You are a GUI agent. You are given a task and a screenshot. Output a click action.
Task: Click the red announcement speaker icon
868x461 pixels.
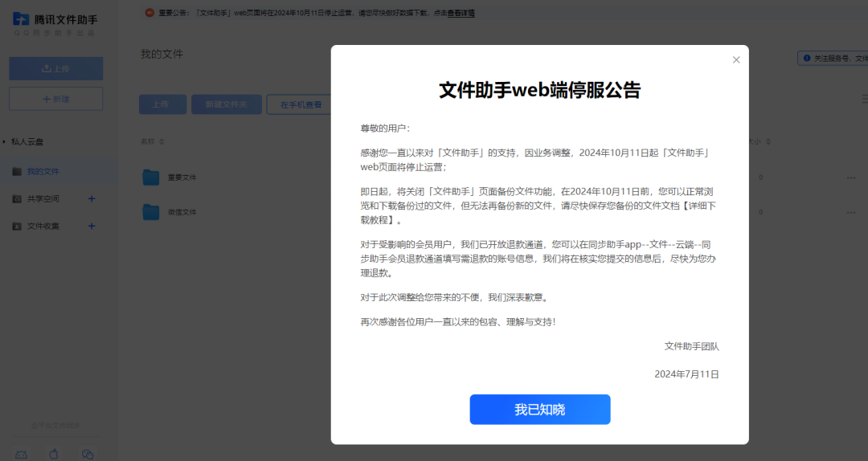pyautogui.click(x=149, y=13)
